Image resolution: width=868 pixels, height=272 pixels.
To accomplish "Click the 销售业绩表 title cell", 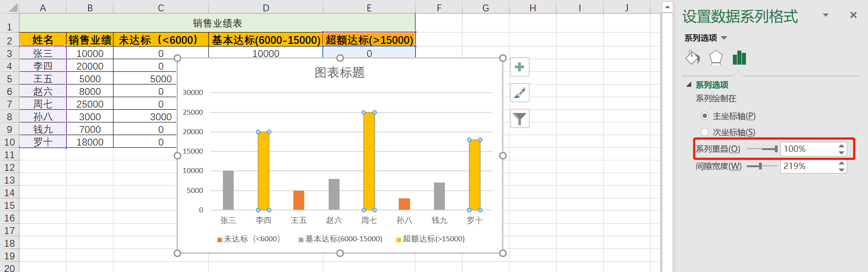I will click(x=217, y=23).
